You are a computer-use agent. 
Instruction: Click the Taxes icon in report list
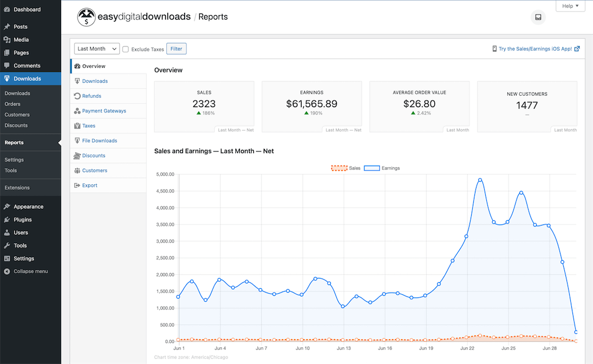point(77,125)
